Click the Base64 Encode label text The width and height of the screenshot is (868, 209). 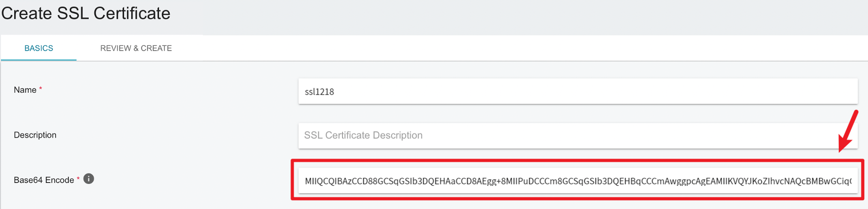click(x=44, y=180)
